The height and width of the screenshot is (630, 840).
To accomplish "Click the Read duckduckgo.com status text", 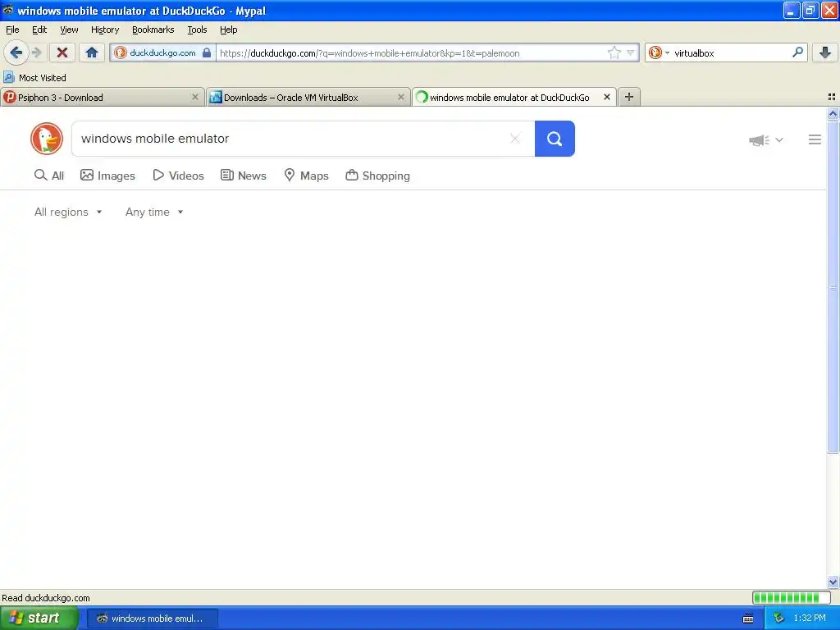I will click(x=46, y=598).
